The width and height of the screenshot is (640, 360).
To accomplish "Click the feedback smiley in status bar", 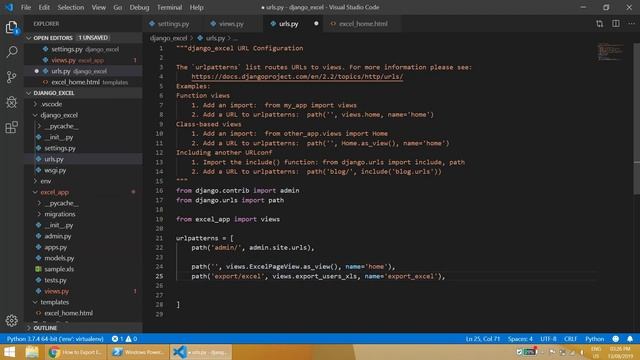I will coord(616,339).
